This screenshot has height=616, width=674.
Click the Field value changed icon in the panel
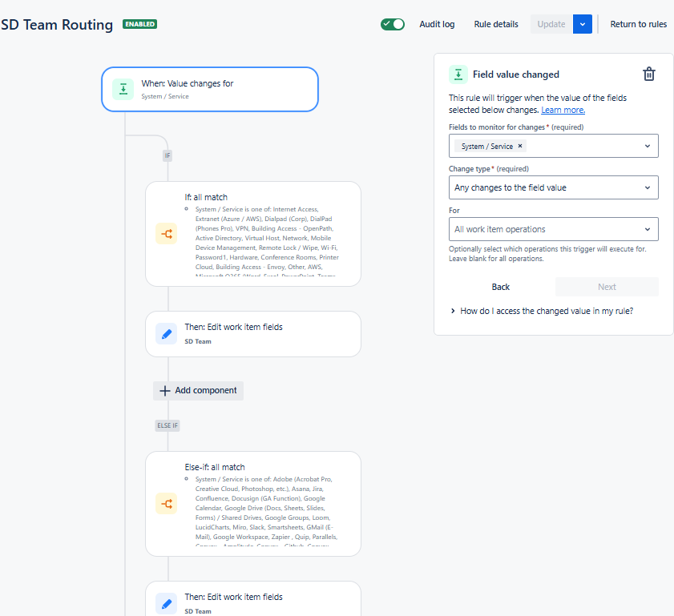[x=458, y=74]
